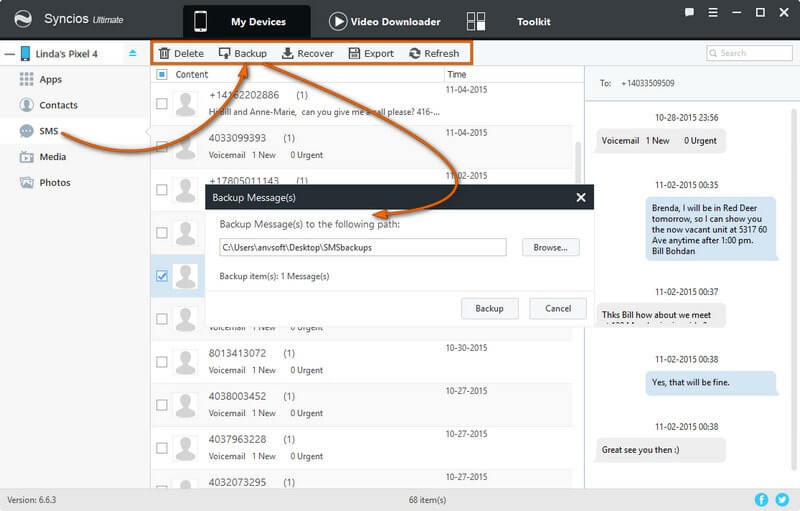Check the +17805011143 message checkbox
Viewport: 800px width, 511px height.
(x=162, y=190)
